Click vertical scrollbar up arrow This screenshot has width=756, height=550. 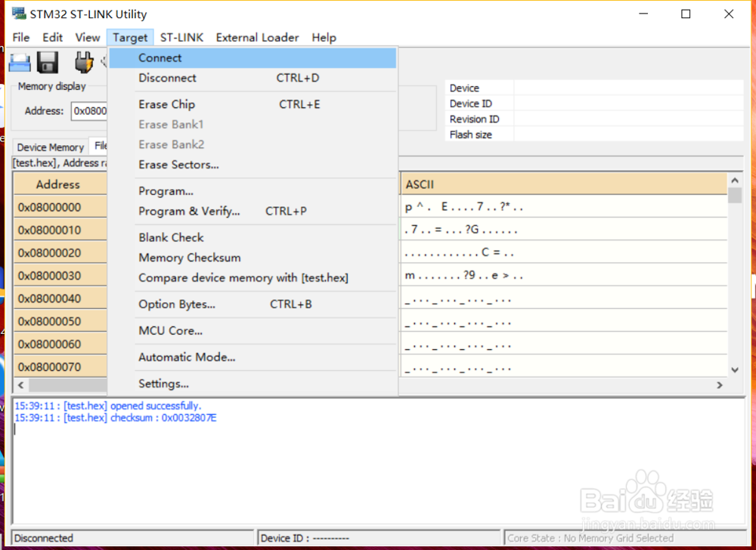point(734,180)
